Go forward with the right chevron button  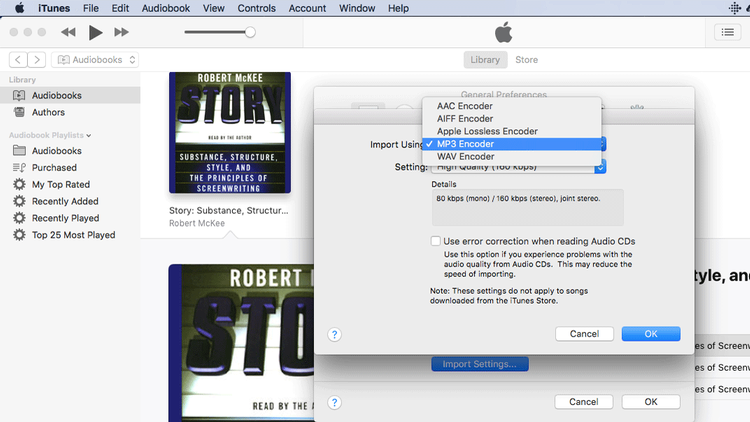[37, 59]
